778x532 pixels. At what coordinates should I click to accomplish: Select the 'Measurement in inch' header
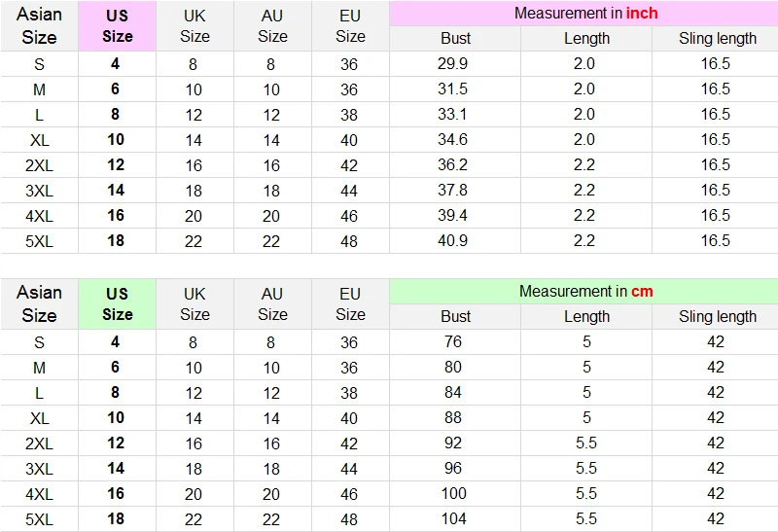(586, 14)
